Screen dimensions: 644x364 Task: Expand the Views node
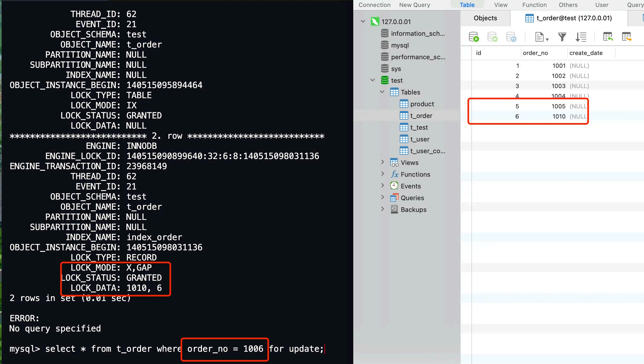tap(382, 162)
